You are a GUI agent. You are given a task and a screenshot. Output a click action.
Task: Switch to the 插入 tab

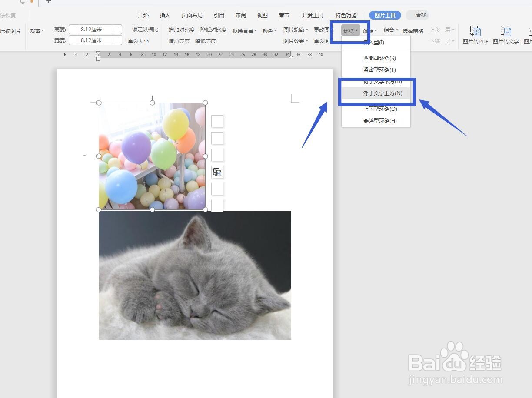165,15
